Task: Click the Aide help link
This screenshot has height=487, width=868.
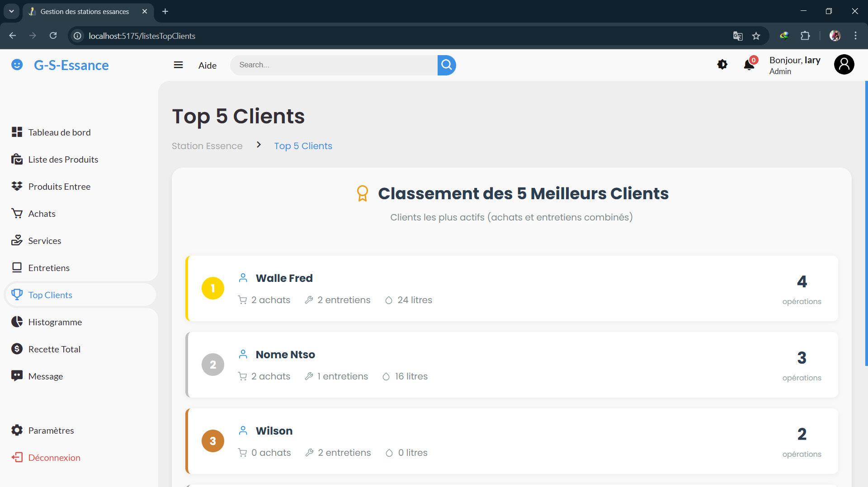Action: (207, 66)
